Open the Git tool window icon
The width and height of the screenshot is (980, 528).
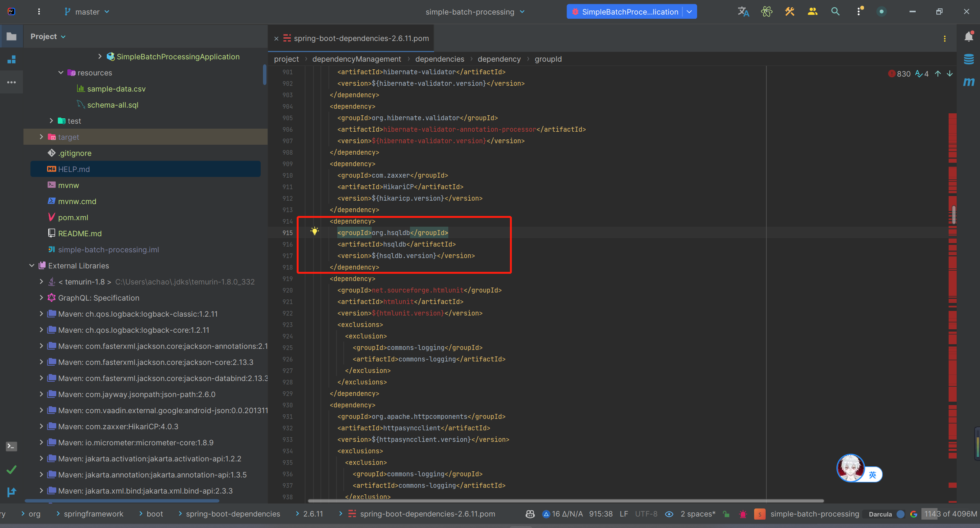point(11,492)
